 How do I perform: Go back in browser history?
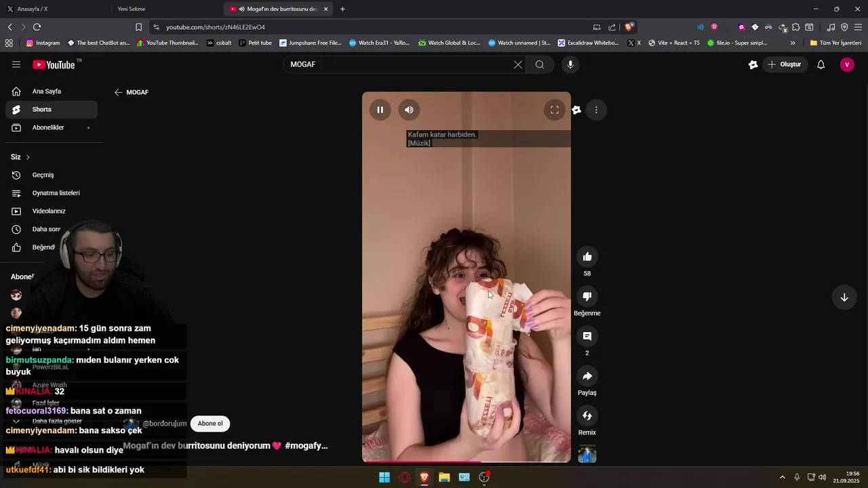pos(9,27)
